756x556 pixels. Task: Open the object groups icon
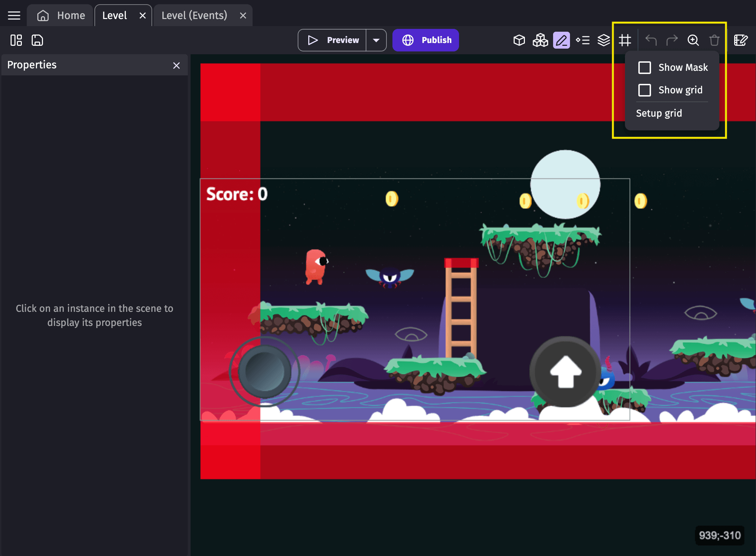[x=540, y=40]
